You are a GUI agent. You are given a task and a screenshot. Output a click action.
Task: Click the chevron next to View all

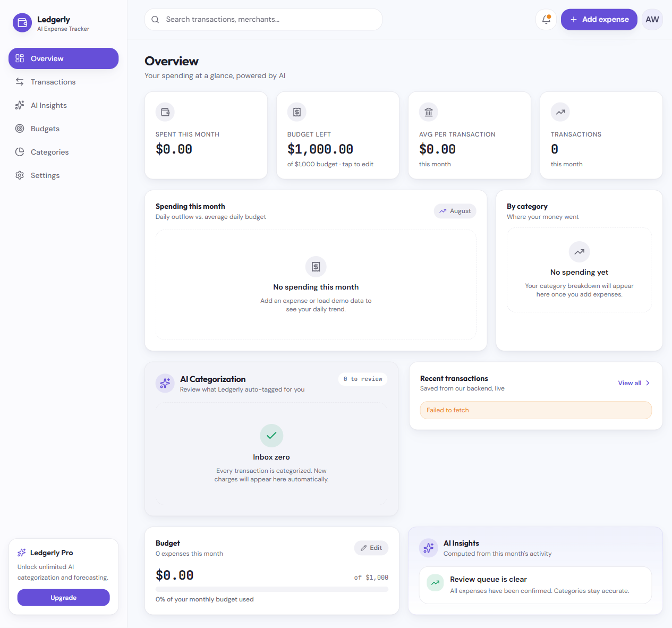tap(648, 383)
